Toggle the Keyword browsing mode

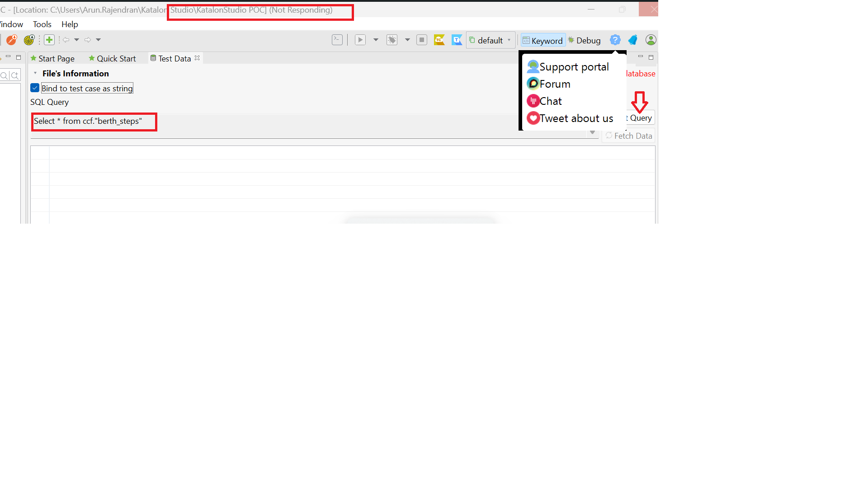tap(542, 40)
